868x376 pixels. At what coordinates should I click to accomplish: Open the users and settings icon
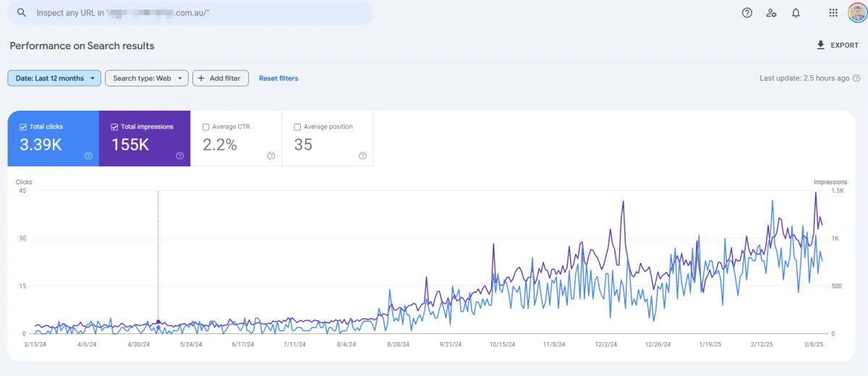point(771,13)
